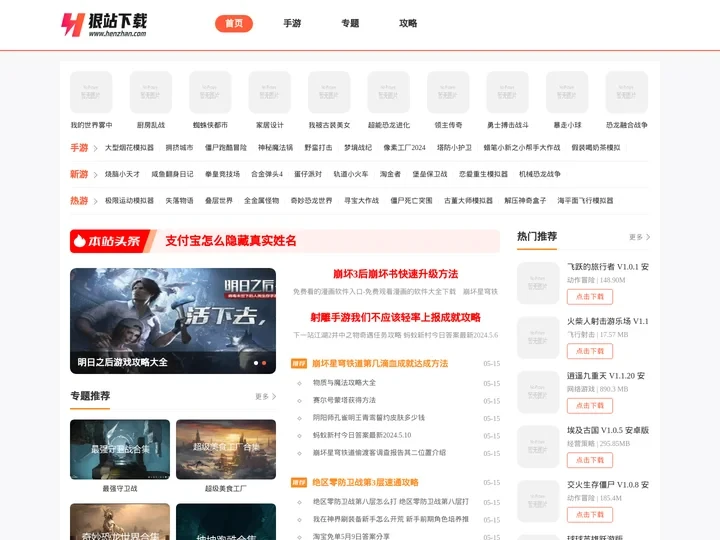Click 点击下载 for 逍遥九重天
720x540 pixels.
pyautogui.click(x=590, y=406)
